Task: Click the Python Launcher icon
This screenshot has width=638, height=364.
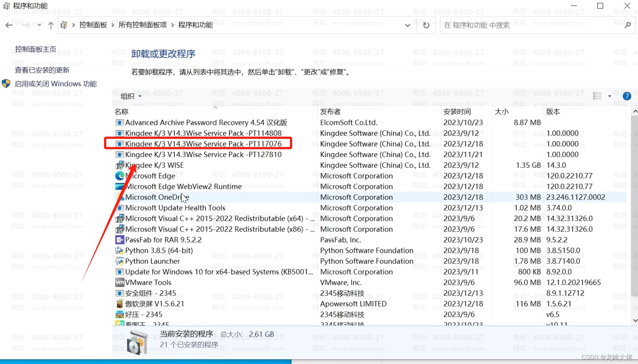Action: click(x=120, y=261)
